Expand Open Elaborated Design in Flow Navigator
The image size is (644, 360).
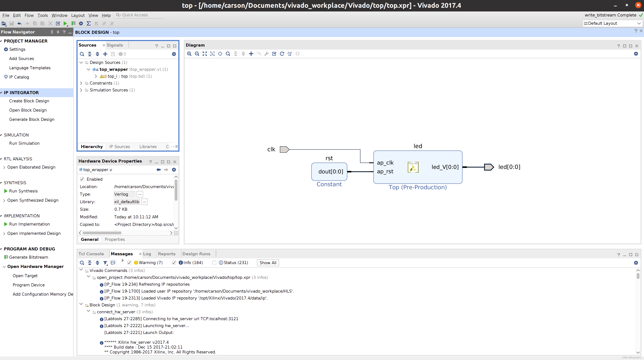tap(4, 167)
